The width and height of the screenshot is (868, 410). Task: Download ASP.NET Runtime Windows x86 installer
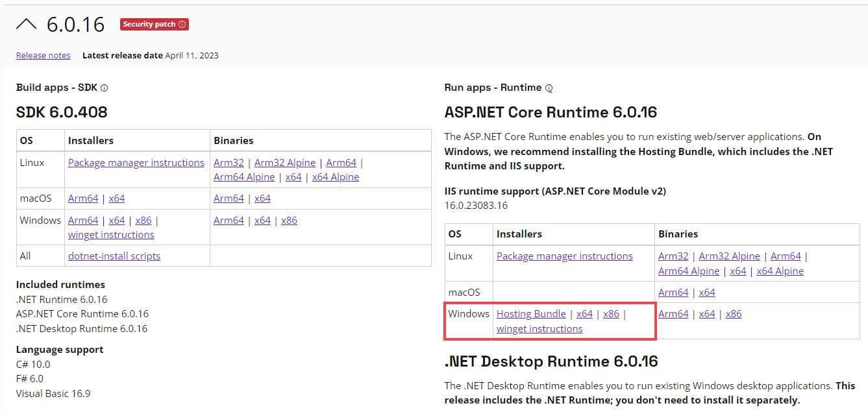tap(611, 314)
